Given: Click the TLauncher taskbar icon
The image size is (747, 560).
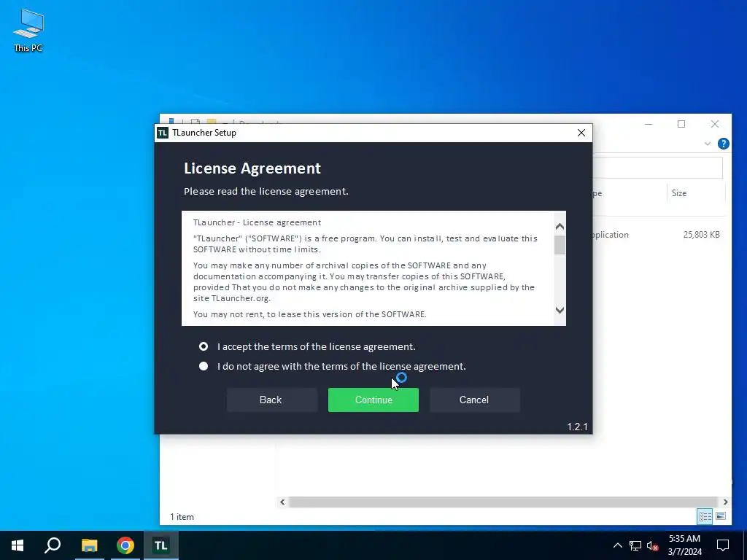Looking at the screenshot, I should click(161, 545).
